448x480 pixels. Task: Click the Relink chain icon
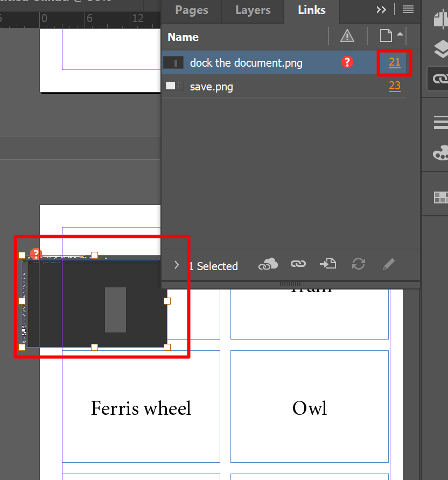(298, 264)
